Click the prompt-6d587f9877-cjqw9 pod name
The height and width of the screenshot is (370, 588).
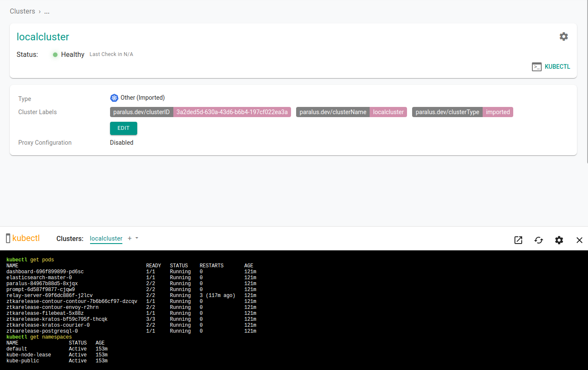click(40, 289)
